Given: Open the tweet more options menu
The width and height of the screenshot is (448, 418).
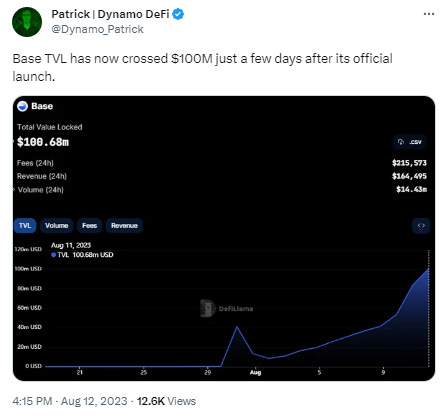Looking at the screenshot, I should point(429,14).
